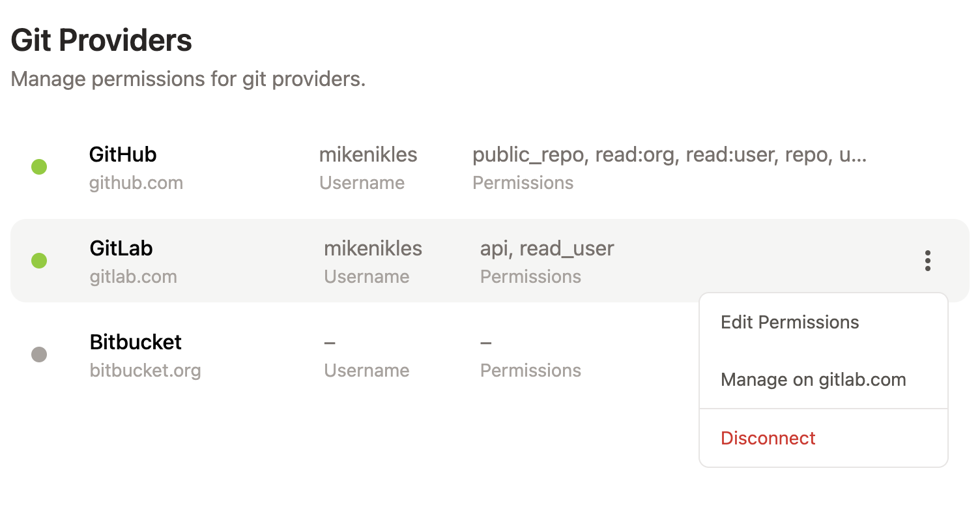Choose Edit Permissions from the menu
Screen dimensions: 980x507
[789, 322]
